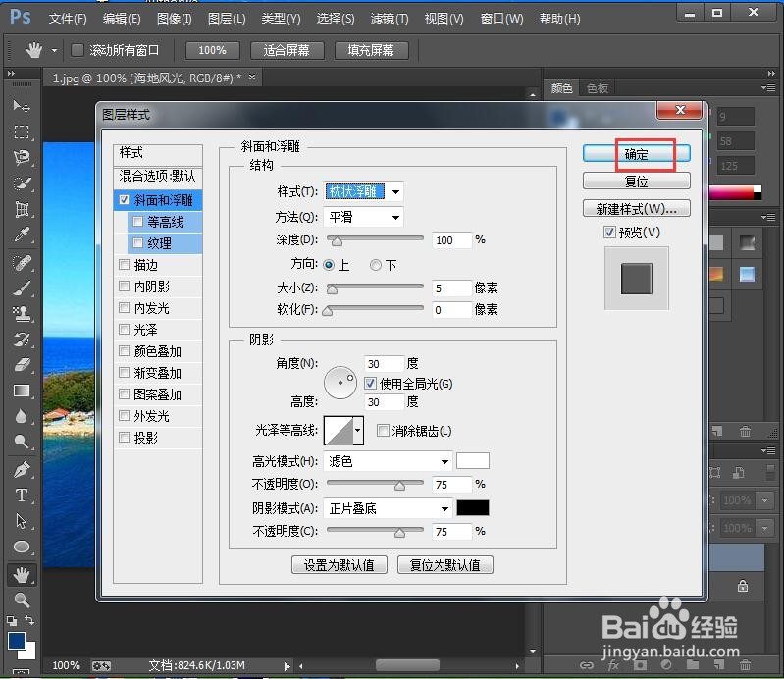
Task: Click the 适合屏幕 button
Action: [x=287, y=50]
